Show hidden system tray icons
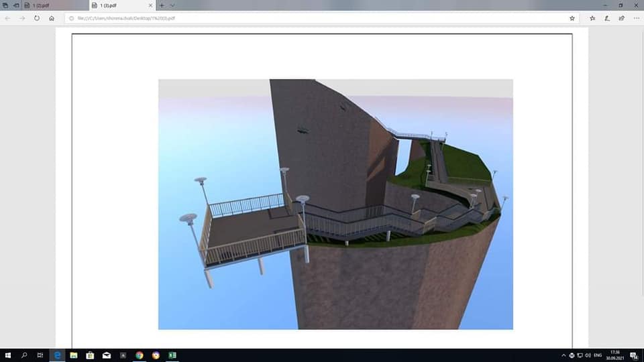The width and height of the screenshot is (644, 362). pos(563,355)
